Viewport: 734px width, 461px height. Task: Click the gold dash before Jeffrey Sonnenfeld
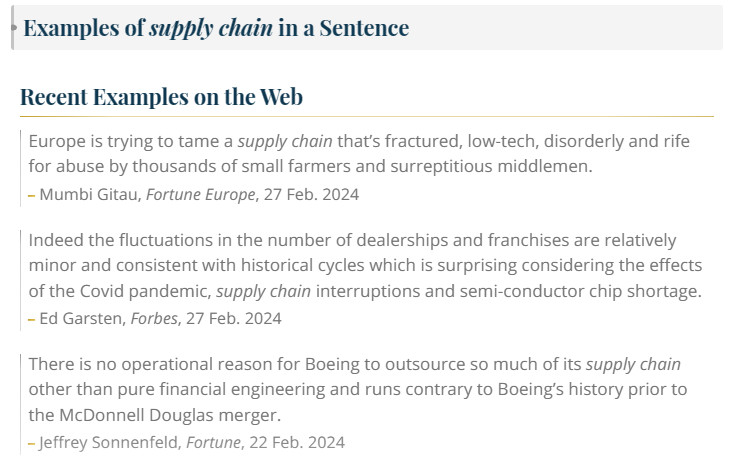(x=32, y=443)
